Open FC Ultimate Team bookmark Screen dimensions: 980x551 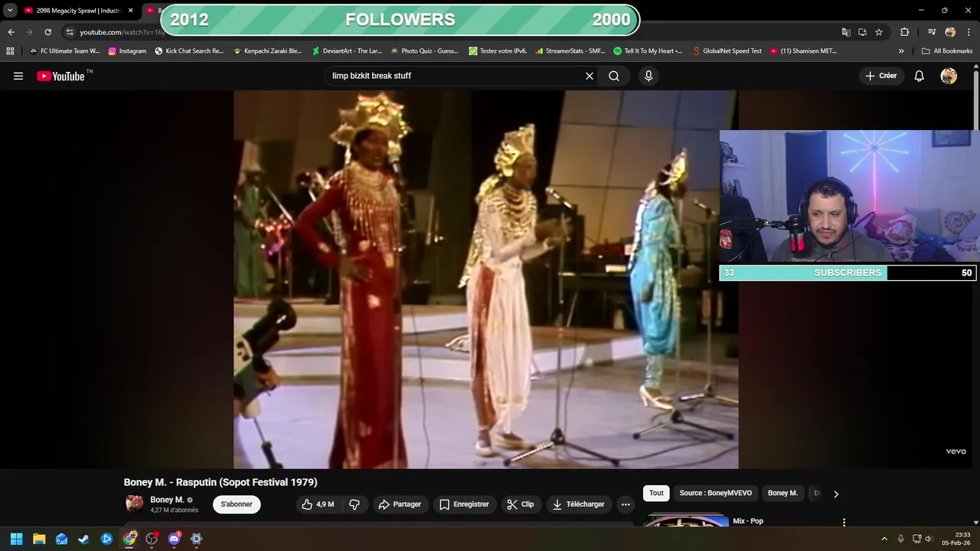click(64, 51)
